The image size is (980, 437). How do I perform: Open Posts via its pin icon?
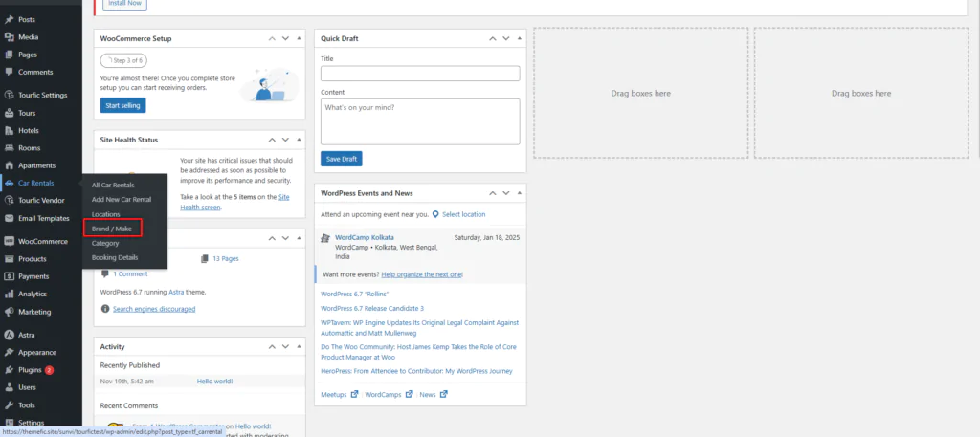coord(9,20)
